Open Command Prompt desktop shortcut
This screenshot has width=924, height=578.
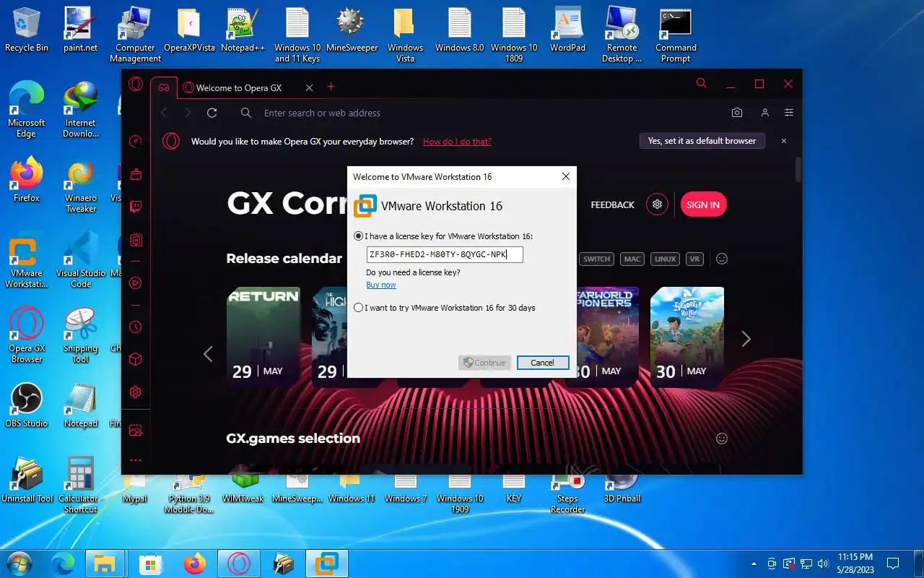676,36
